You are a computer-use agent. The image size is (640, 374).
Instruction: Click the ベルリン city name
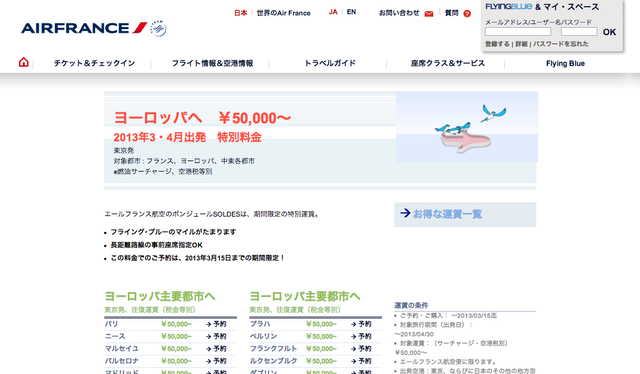coord(263,336)
